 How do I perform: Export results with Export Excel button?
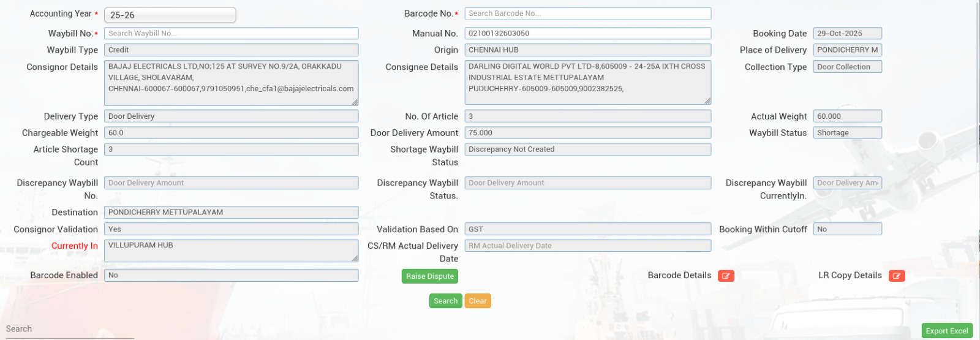(x=946, y=331)
